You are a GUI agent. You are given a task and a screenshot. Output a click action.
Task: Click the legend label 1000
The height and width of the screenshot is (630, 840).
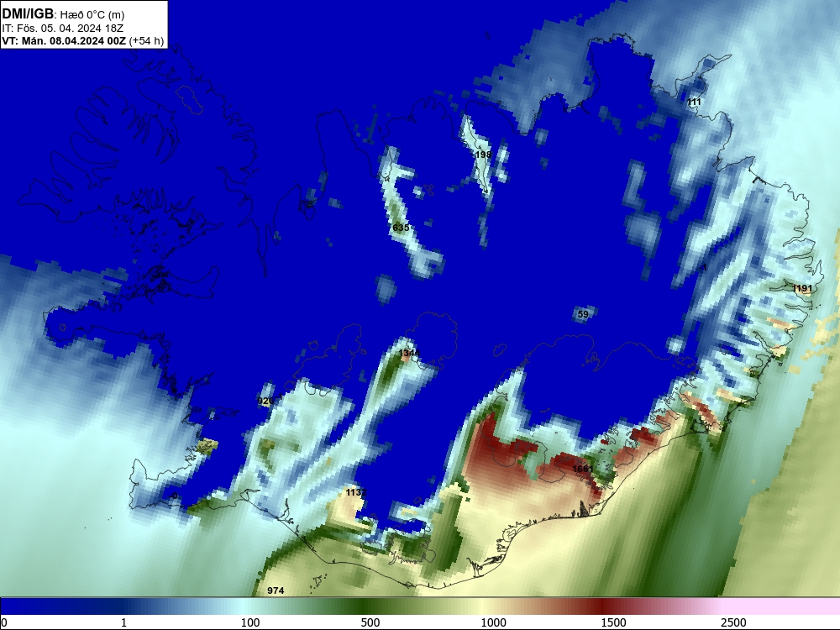(x=493, y=622)
